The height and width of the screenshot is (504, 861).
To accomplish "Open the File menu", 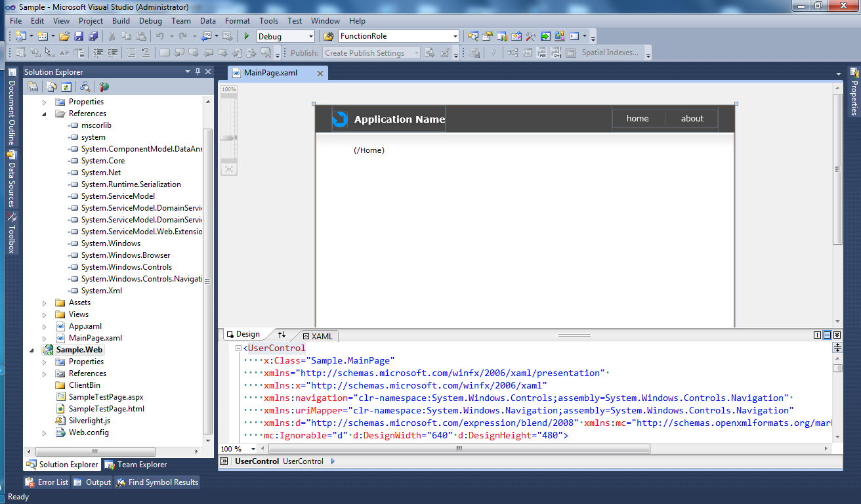I will [16, 21].
